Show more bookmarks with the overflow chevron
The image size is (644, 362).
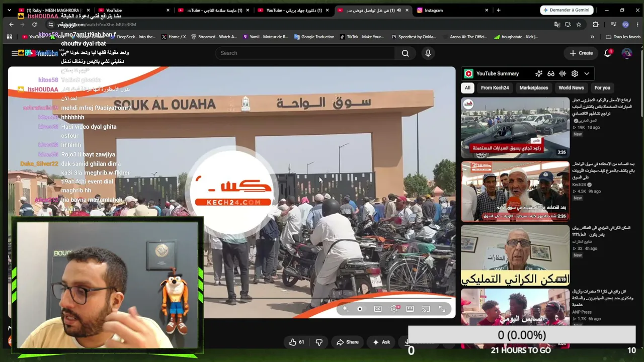(592, 37)
